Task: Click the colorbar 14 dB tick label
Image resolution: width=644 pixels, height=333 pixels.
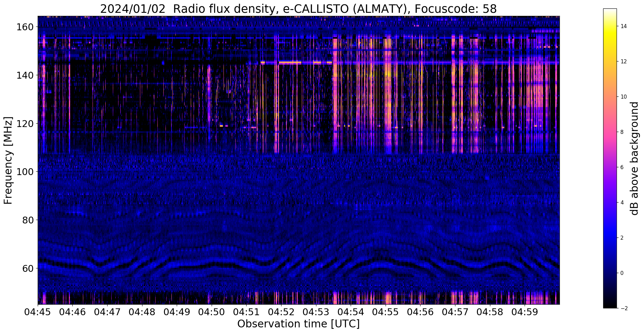Action: click(624, 26)
